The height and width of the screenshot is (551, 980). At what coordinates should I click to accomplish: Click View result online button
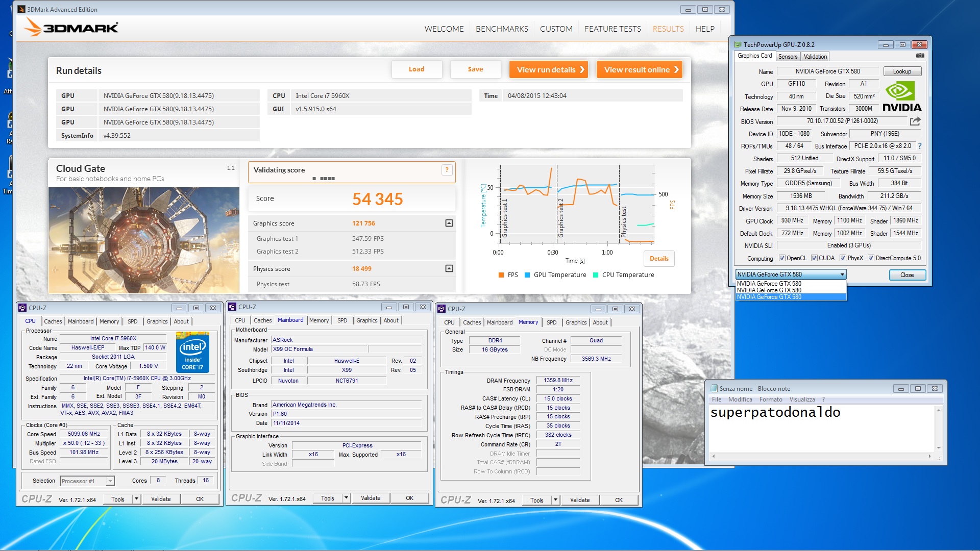point(640,69)
